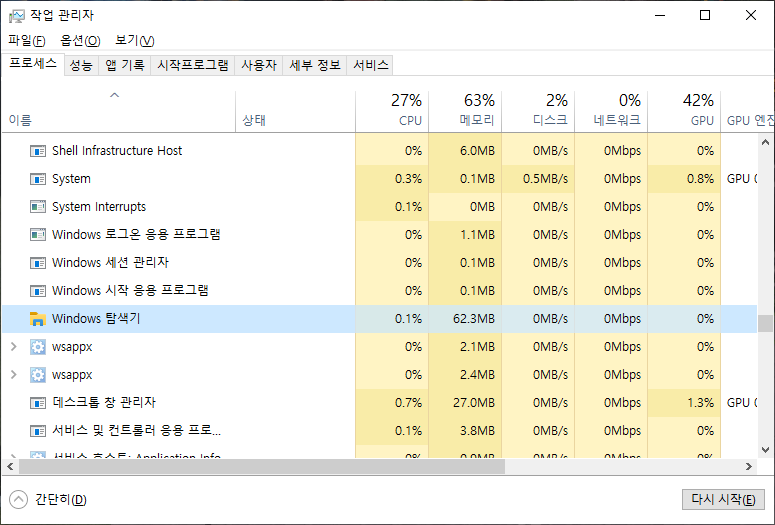Select the 프로세스 tab
Screen dimensions: 775x525
(33, 64)
